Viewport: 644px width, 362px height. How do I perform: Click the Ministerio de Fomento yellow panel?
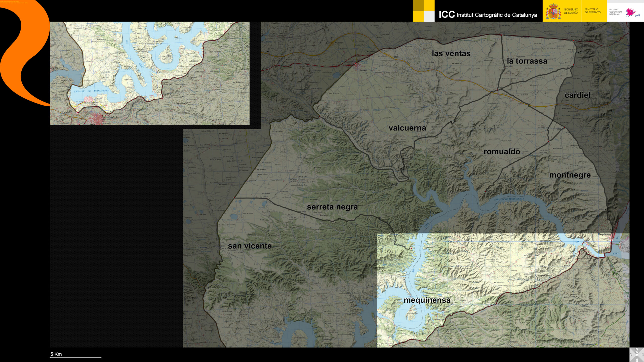594,11
